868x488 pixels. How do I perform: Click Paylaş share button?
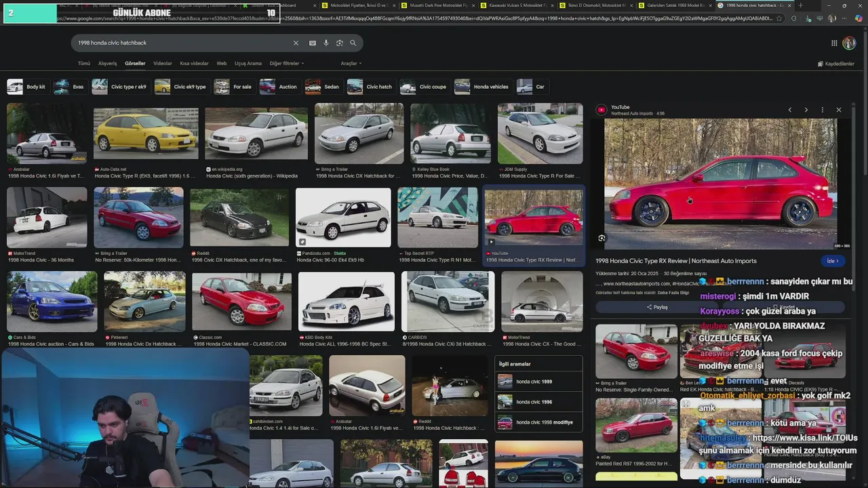pyautogui.click(x=656, y=307)
